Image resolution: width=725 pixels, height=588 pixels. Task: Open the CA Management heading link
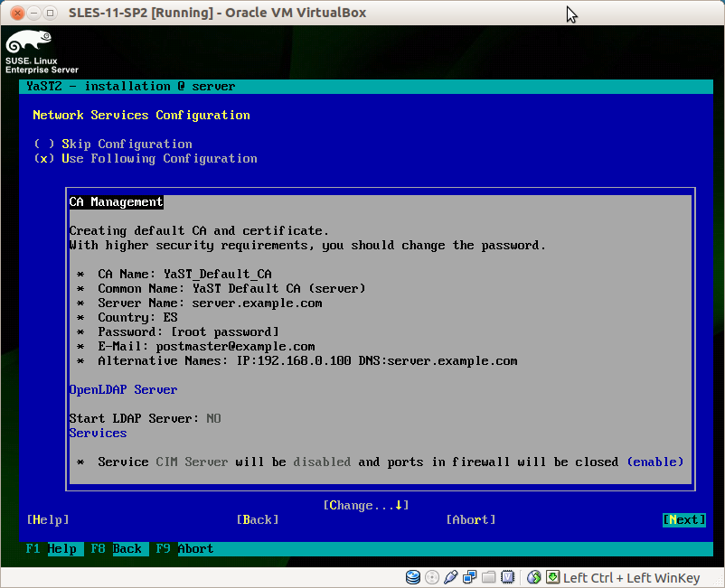(x=116, y=201)
